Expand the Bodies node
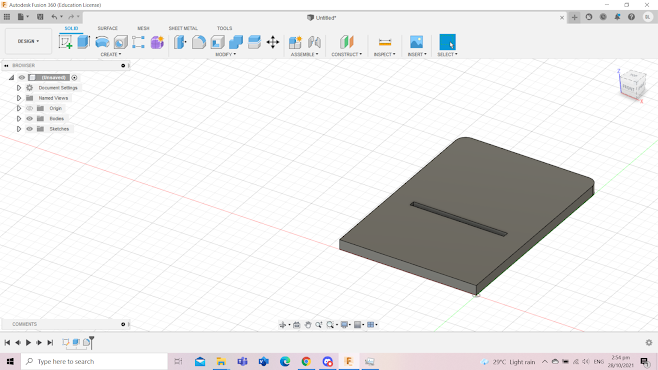The width and height of the screenshot is (658, 370). 18,118
